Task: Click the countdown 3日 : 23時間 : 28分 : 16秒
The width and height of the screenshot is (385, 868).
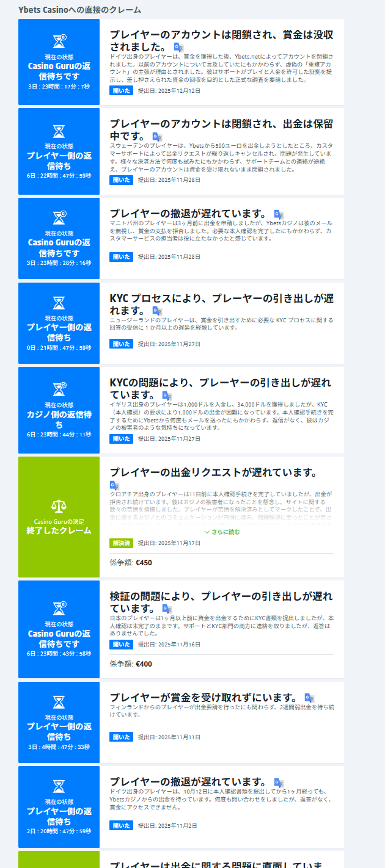Action: [59, 263]
